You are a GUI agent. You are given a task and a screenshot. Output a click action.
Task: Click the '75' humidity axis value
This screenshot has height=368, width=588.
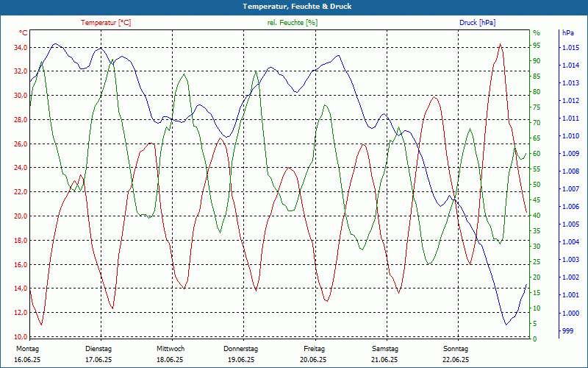537,107
